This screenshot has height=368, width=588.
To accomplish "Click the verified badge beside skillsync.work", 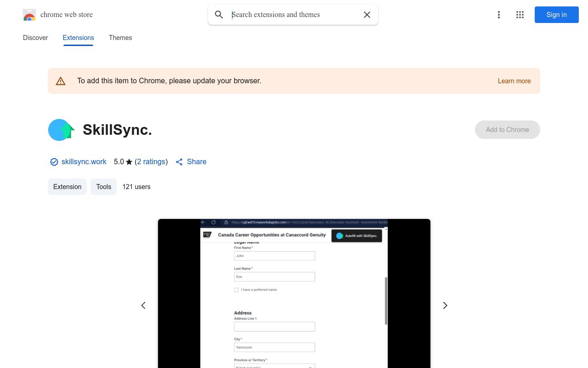I will click(54, 162).
